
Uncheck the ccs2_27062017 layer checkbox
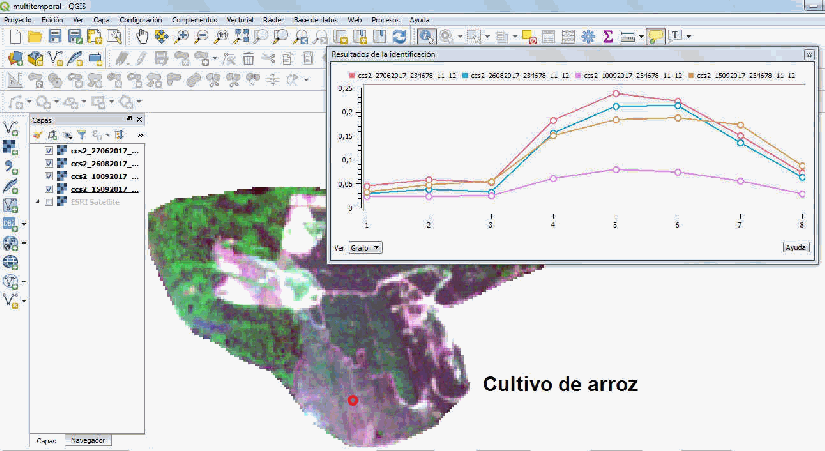click(x=50, y=150)
